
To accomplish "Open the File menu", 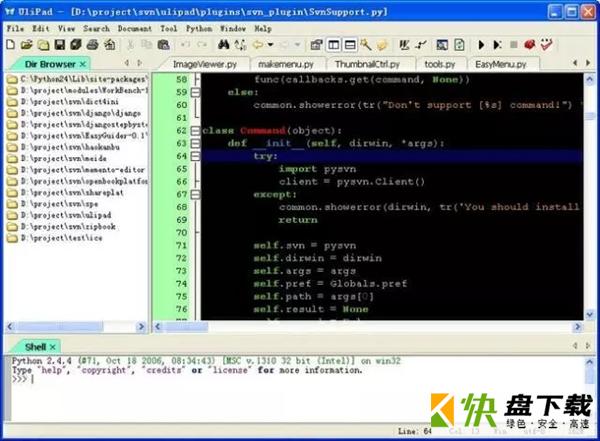I will click(x=15, y=29).
